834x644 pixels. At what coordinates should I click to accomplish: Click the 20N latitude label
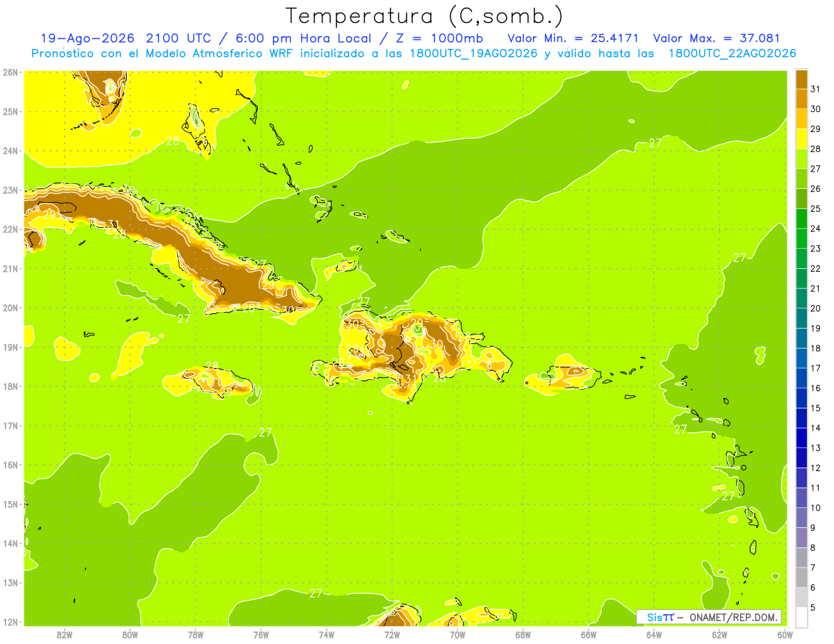point(10,308)
